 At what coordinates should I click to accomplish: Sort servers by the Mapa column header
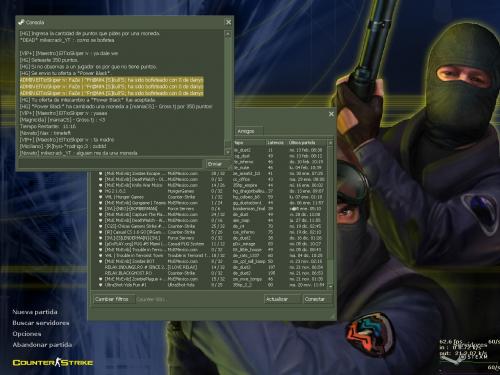point(249,143)
